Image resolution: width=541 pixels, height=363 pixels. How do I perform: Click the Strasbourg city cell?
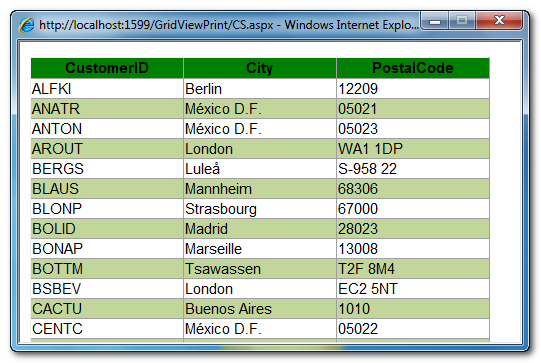[x=260, y=209]
